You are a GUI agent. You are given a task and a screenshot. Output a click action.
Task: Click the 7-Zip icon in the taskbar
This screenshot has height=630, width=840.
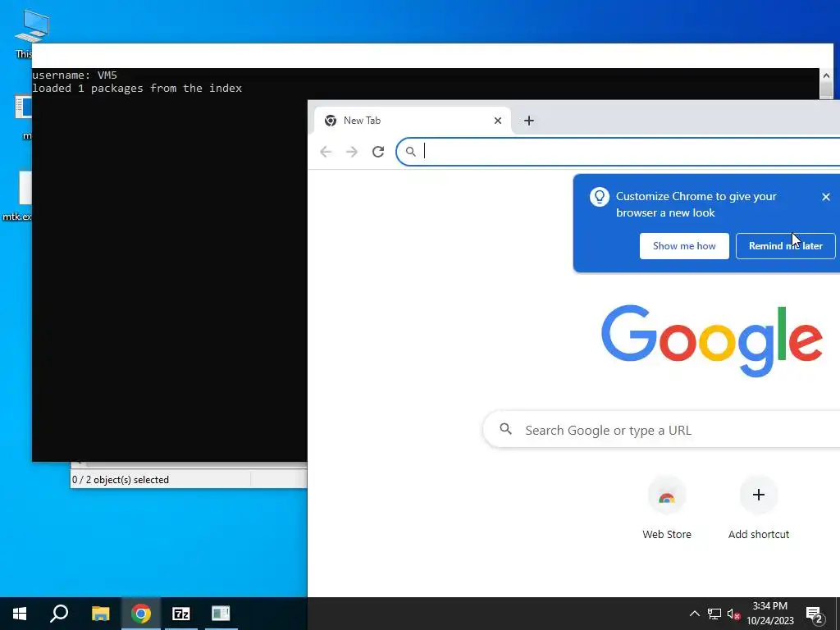[x=181, y=614]
